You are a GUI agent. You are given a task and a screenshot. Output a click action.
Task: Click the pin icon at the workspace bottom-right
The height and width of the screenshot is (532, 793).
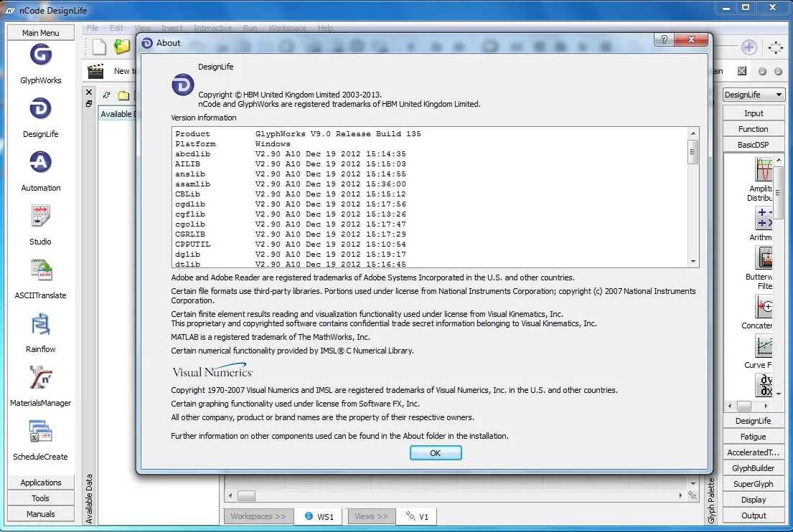pos(693,495)
